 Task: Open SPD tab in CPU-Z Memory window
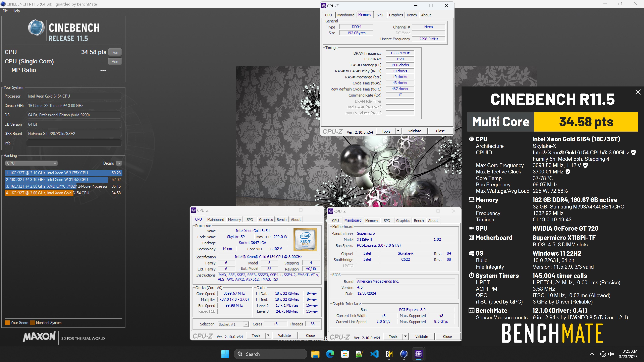380,15
